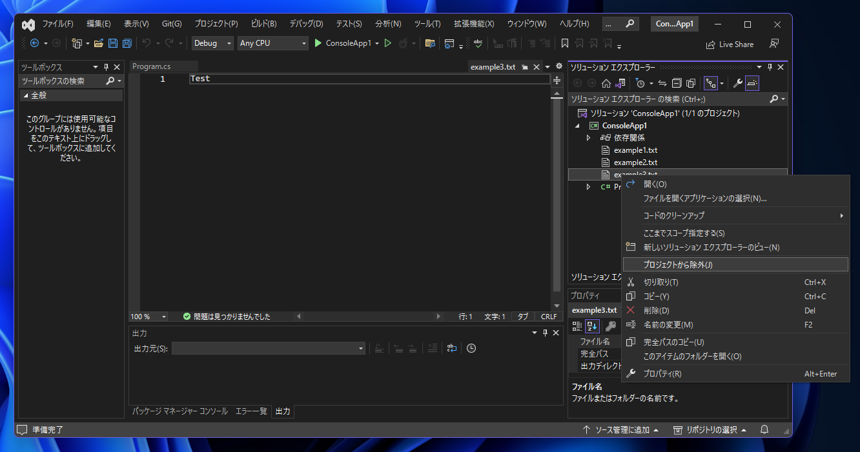Start without debugging using outlined play icon
This screenshot has height=452, width=860.
[x=388, y=43]
